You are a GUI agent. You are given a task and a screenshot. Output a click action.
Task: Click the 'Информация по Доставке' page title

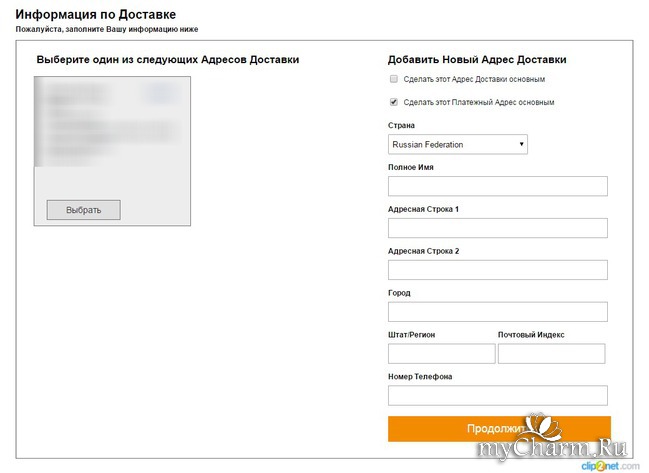pyautogui.click(x=96, y=15)
